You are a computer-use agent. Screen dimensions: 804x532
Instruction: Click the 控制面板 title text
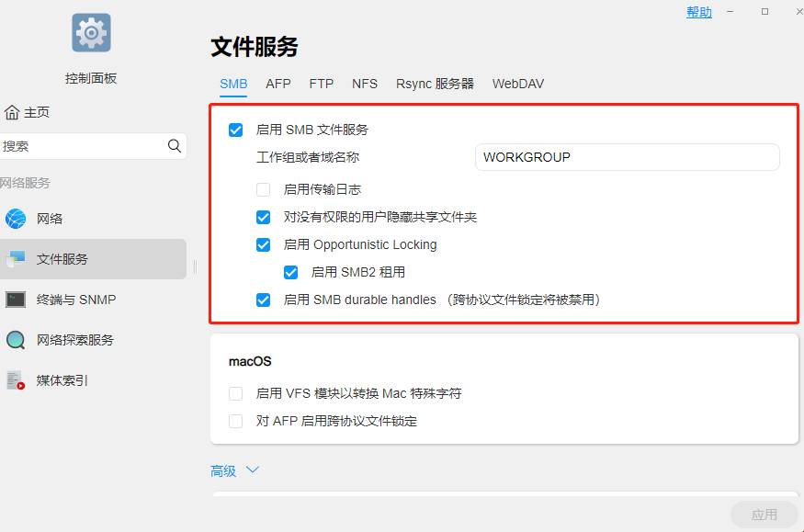(x=91, y=78)
